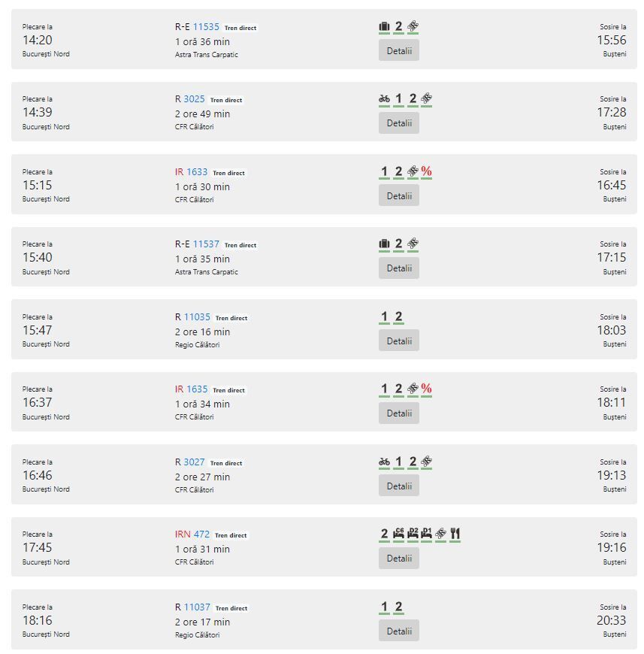Click second class icon on R 11037
Screen dimensions: 644x654
click(x=398, y=607)
